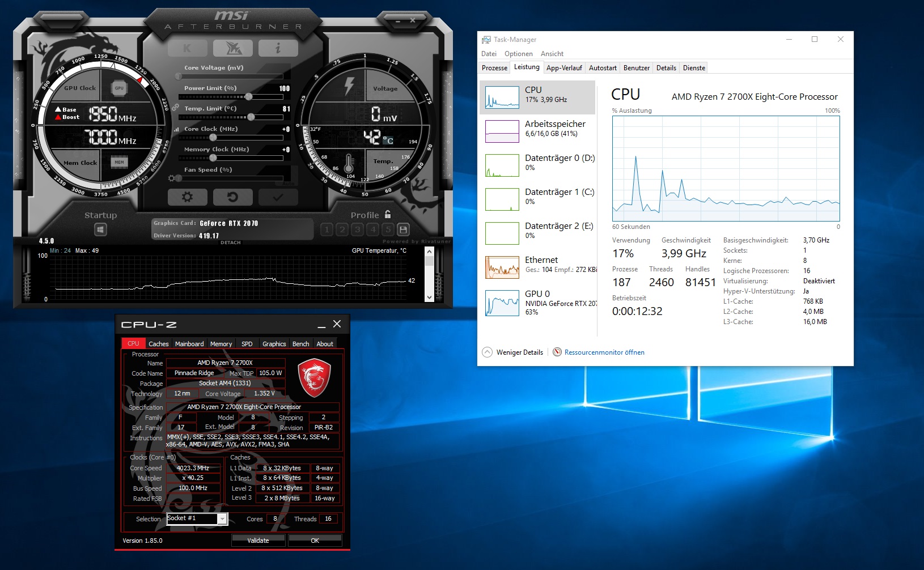
Task: Click the Core Clock slider handle
Action: 213,138
